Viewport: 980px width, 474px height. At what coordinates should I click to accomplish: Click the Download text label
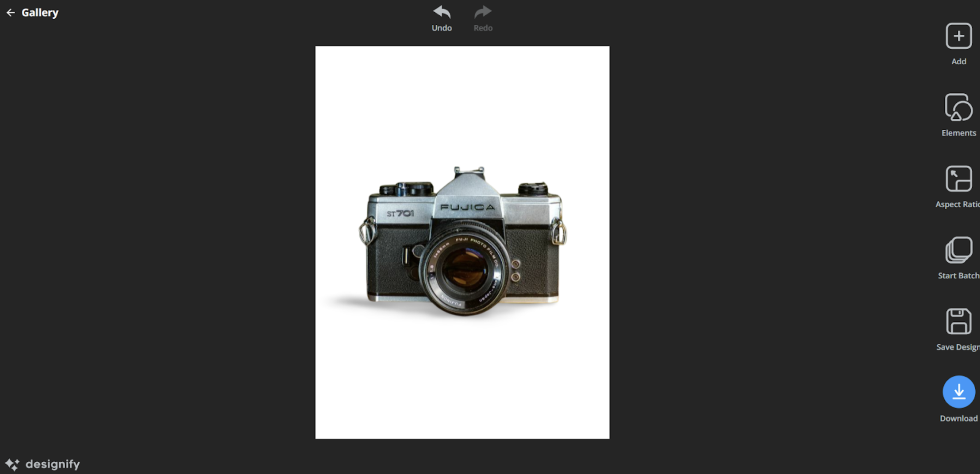coord(959,419)
